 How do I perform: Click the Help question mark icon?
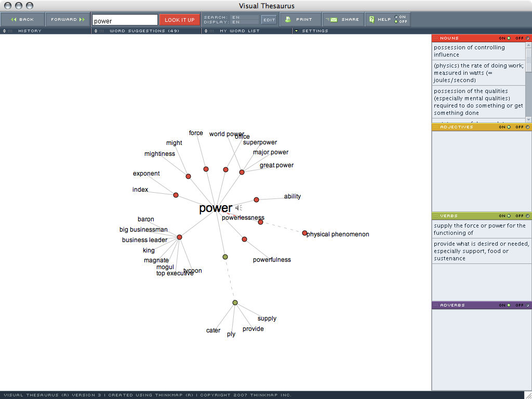coord(371,19)
